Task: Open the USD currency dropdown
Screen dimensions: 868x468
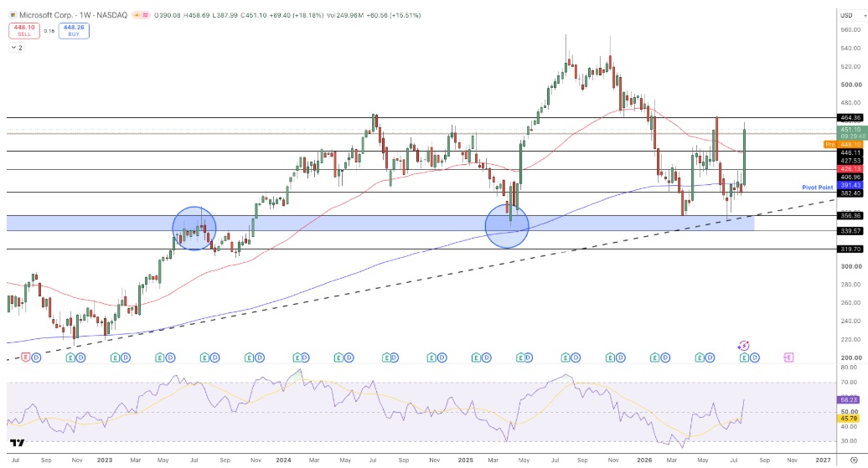Action: click(x=853, y=15)
